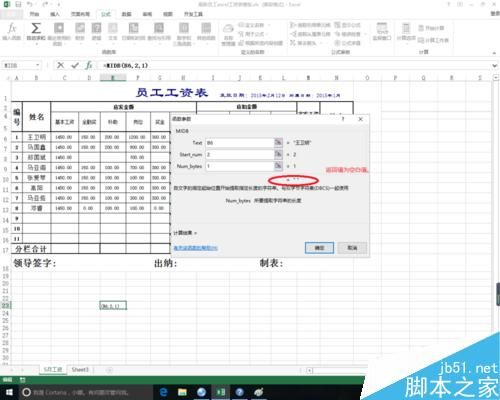
Task: Collapse the ribbon with the arrow
Action: 495,53
